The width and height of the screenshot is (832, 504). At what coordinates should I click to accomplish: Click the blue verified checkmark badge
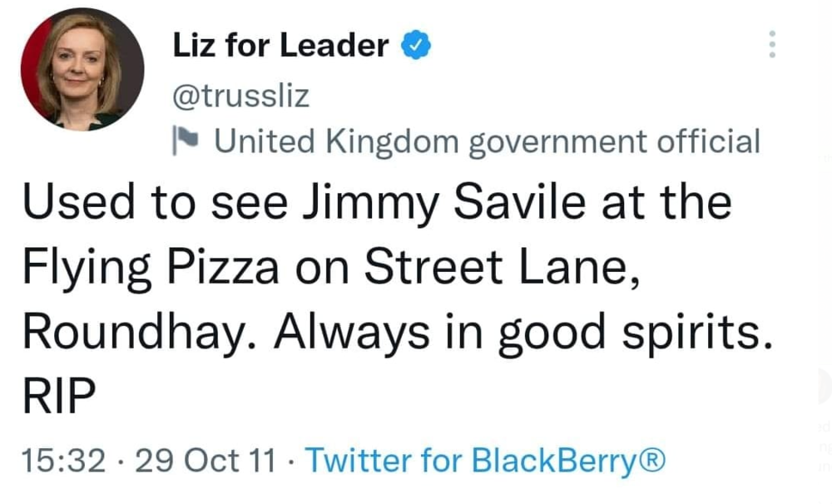414,46
